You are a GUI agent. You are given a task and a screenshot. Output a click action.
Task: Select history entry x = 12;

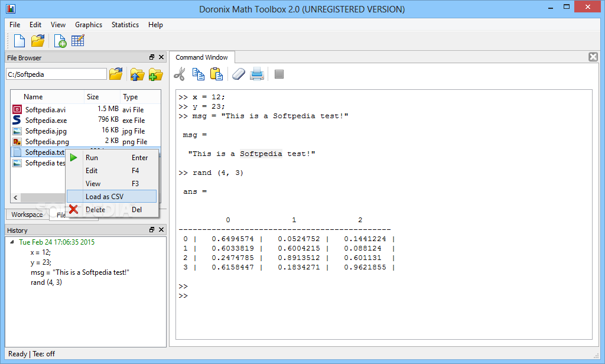pyautogui.click(x=41, y=252)
